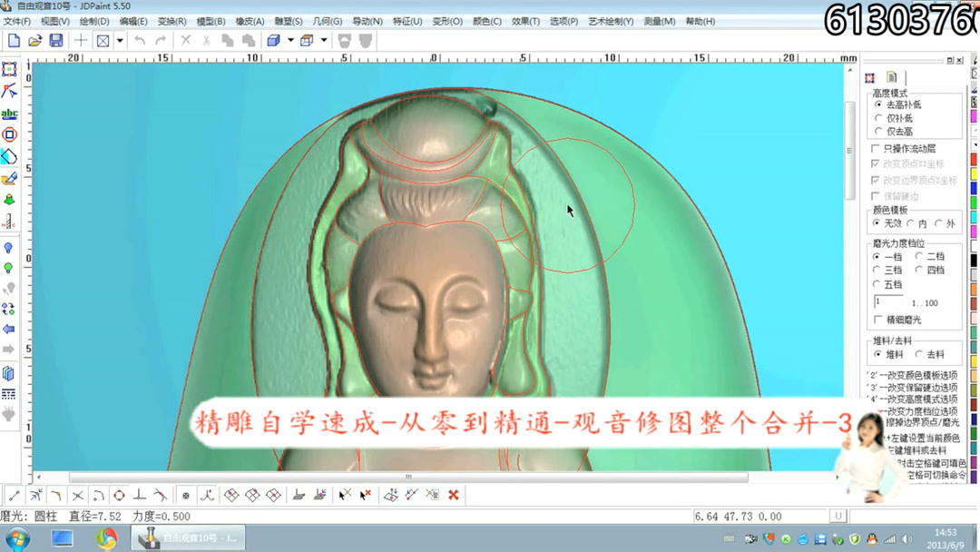980x552 pixels.
Task: Select the abc text tool
Action: (x=10, y=113)
